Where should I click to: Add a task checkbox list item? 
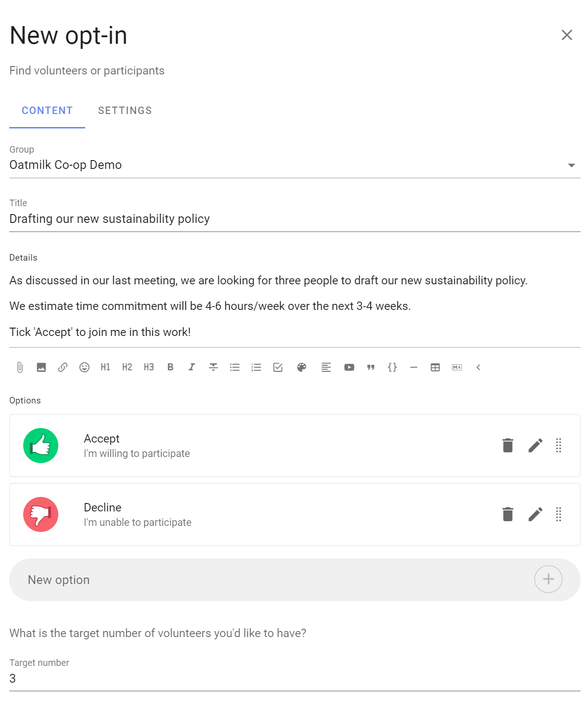(x=278, y=367)
